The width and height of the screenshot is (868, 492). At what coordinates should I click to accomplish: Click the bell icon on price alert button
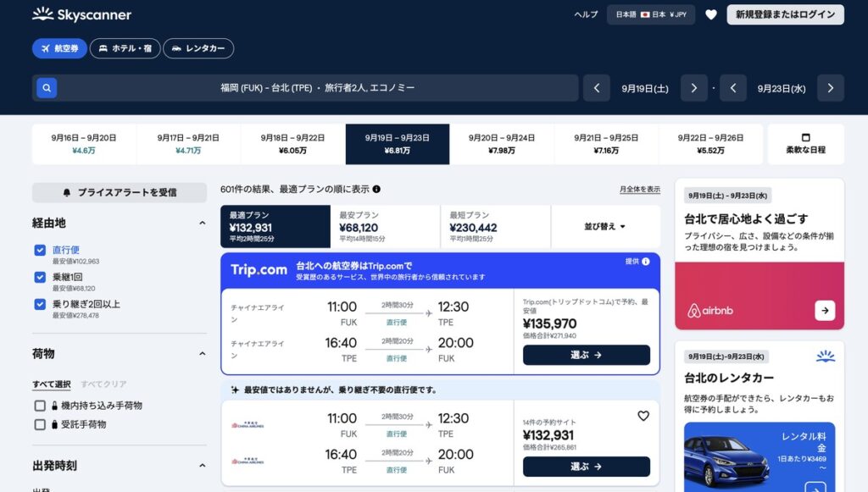67,192
